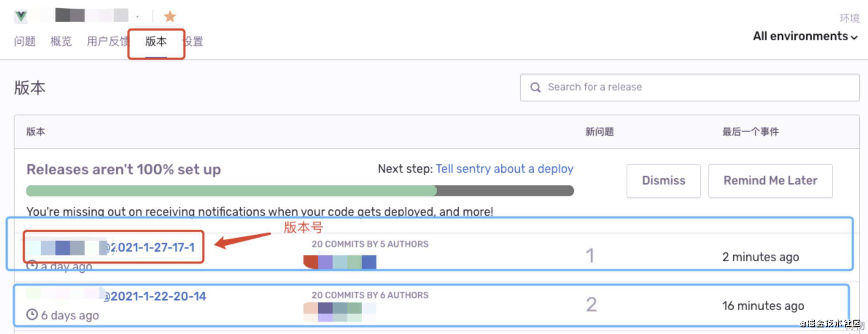Click the 环境 label above environments
The width and height of the screenshot is (868, 334).
(849, 18)
